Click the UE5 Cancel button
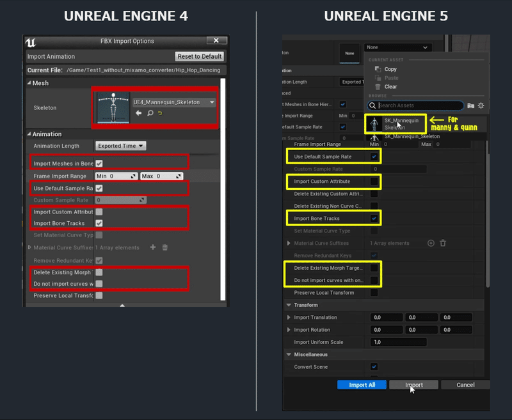This screenshot has height=420, width=512. pyautogui.click(x=465, y=385)
